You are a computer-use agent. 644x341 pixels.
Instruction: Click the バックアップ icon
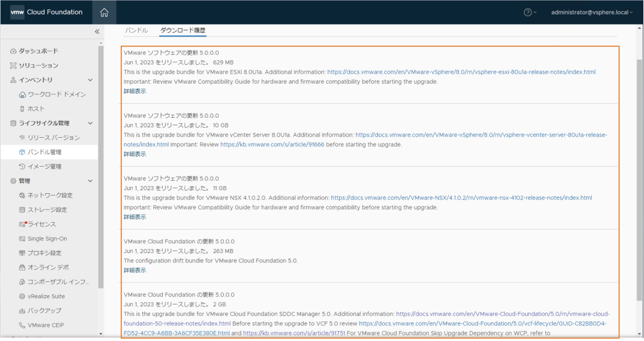[22, 311]
